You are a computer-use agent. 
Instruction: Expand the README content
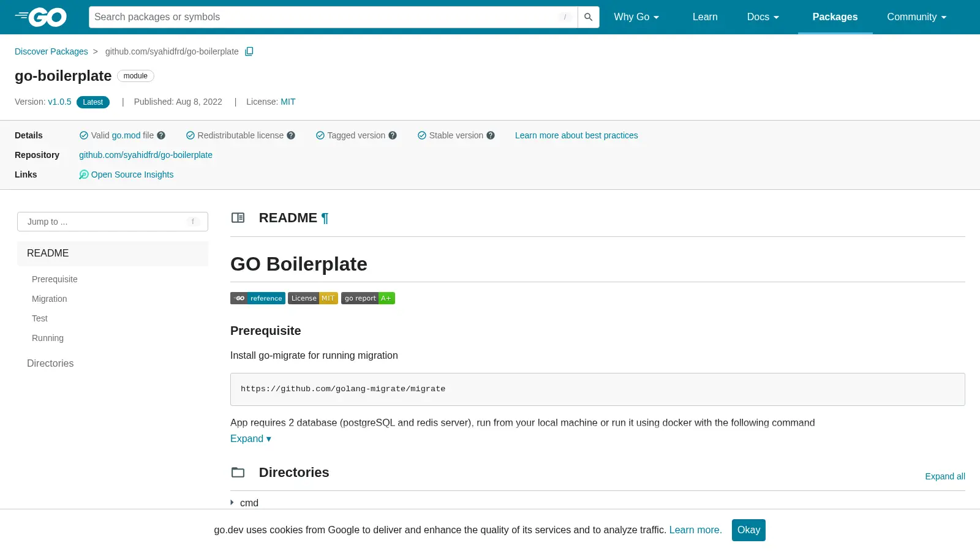[x=251, y=438]
